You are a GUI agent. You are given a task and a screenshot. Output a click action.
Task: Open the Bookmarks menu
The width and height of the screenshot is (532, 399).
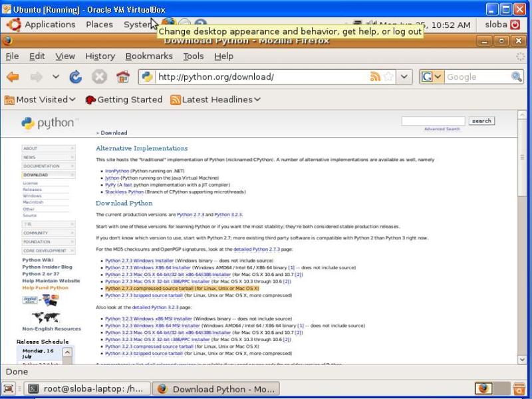[149, 57]
